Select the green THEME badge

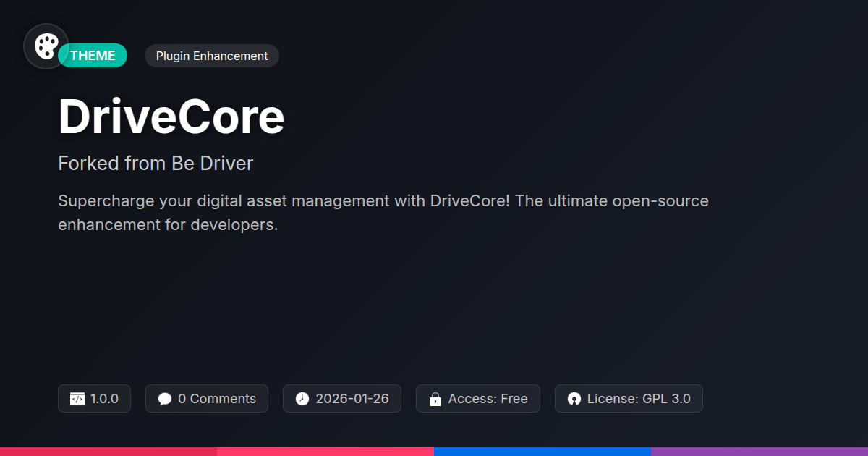pos(93,56)
